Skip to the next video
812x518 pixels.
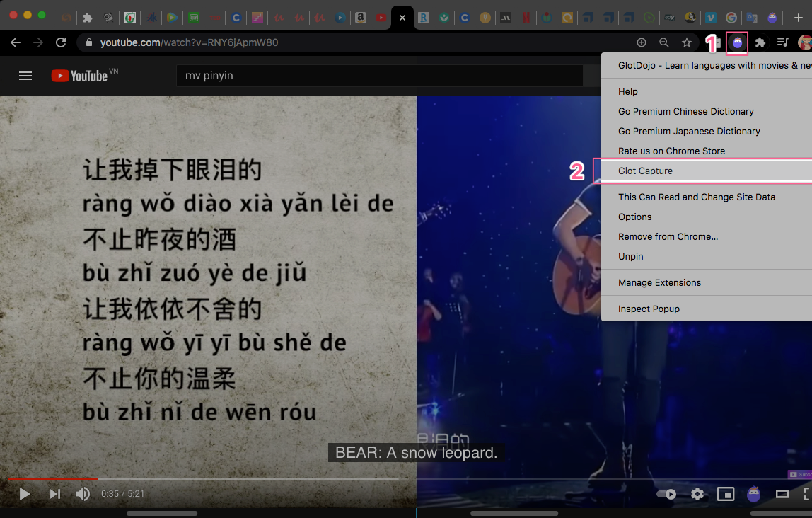(54, 494)
